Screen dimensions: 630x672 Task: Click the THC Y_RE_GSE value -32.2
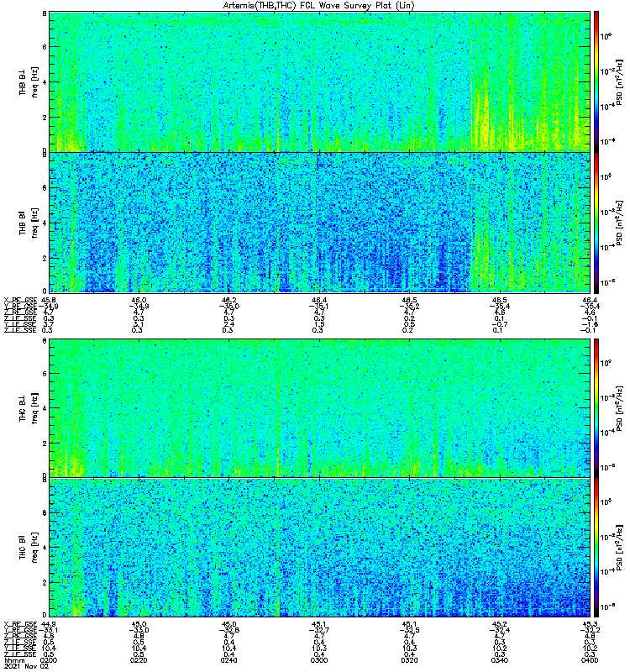pos(589,630)
